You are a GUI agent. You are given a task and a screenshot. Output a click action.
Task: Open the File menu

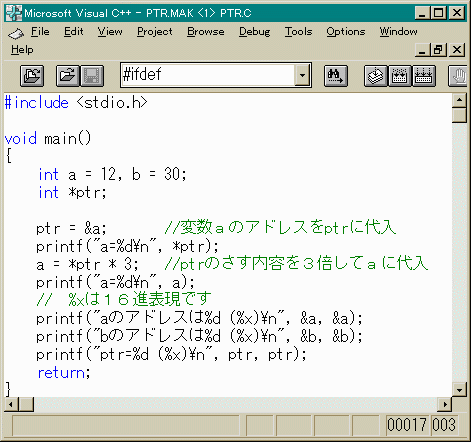click(40, 32)
